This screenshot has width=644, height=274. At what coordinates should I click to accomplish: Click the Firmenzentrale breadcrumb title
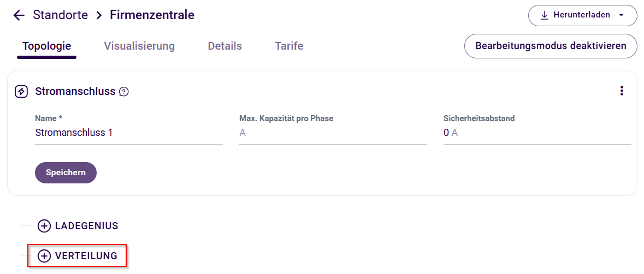point(152,15)
